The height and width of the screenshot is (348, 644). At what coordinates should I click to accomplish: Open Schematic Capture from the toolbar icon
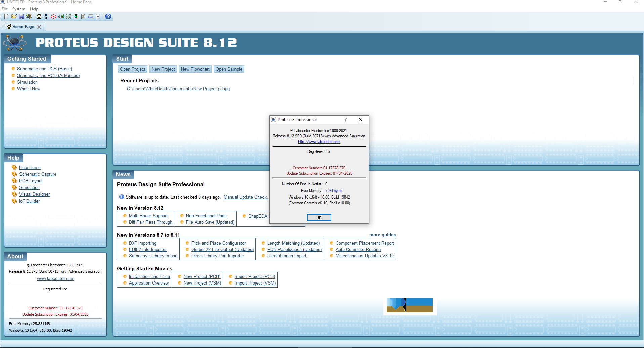click(x=46, y=16)
